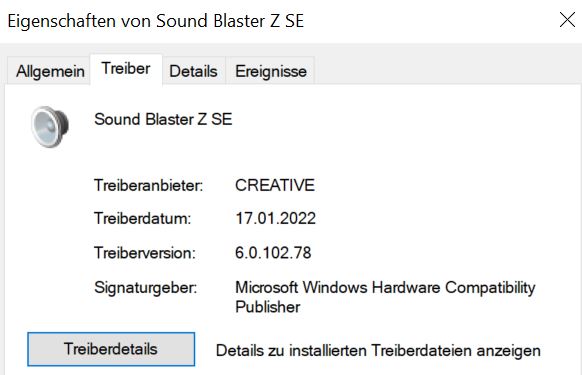The width and height of the screenshot is (582, 375).
Task: Click the Signaturgeber label
Action: tap(146, 288)
